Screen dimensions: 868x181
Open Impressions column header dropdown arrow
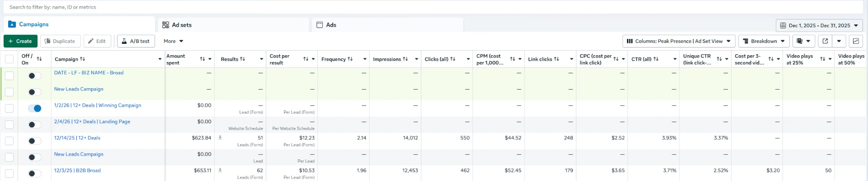[x=416, y=59]
